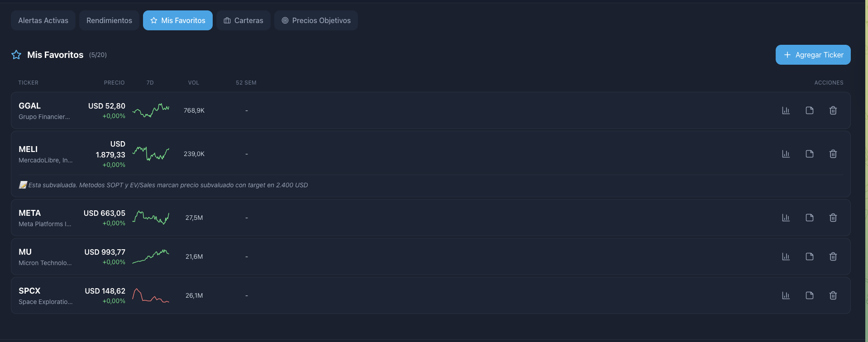
Task: Remove MELI using trash icon
Action: tap(833, 154)
